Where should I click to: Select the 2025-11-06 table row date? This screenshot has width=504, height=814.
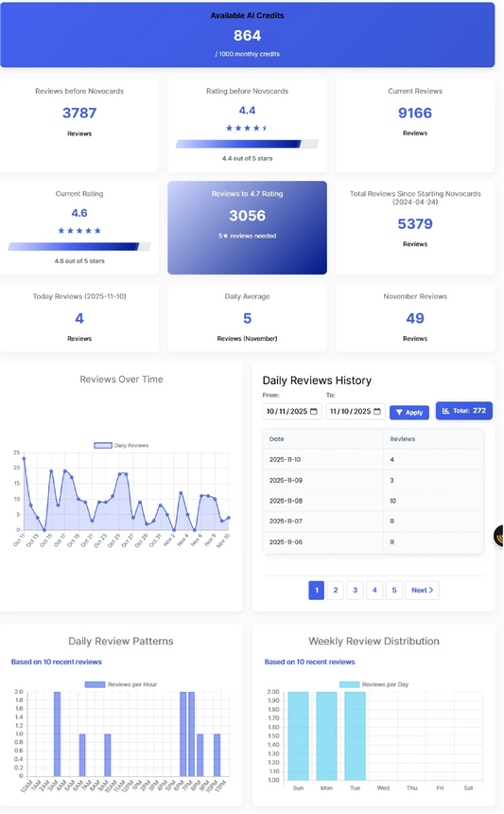click(x=286, y=542)
